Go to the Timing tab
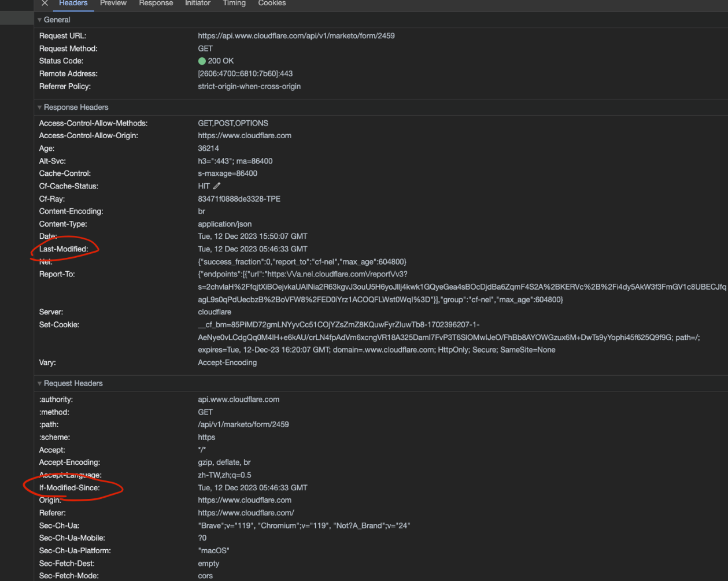The height and width of the screenshot is (581, 728). (x=234, y=3)
